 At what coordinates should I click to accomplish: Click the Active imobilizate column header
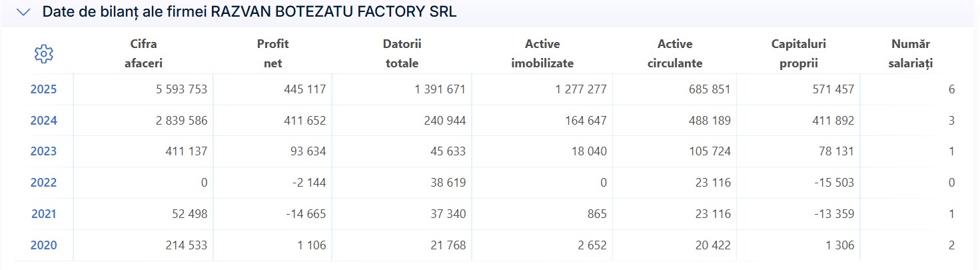coord(542,54)
